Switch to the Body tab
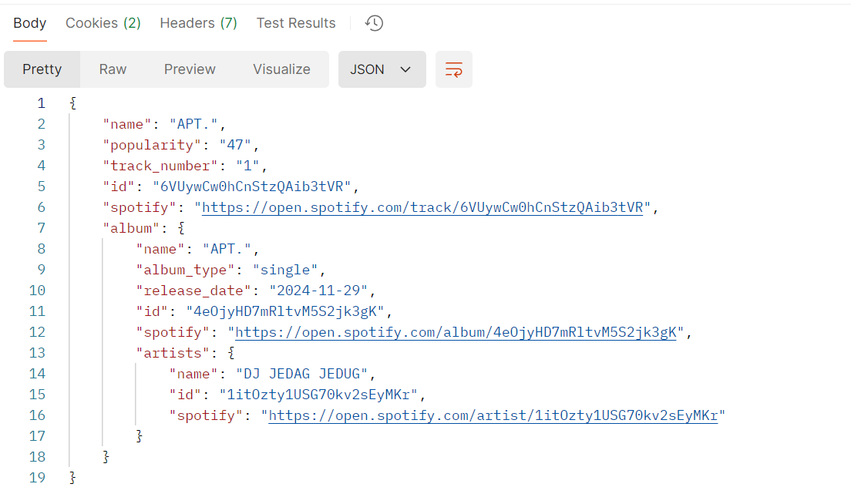 coord(30,23)
